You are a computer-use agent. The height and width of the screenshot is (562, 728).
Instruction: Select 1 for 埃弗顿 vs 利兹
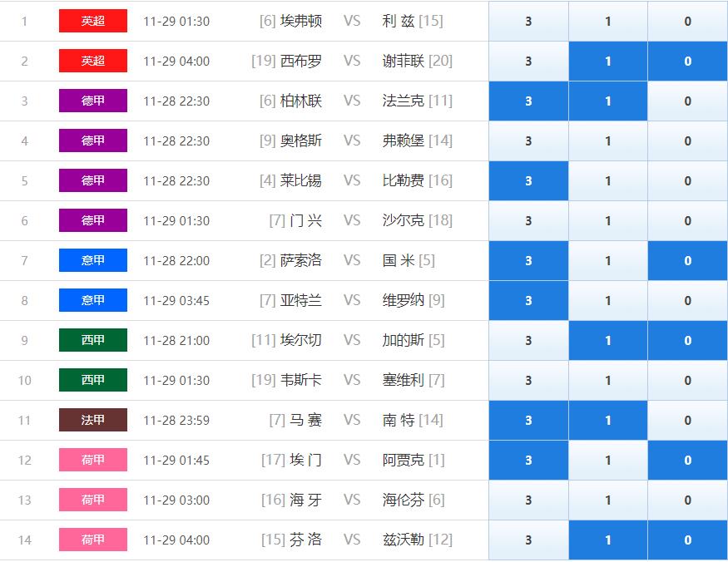pos(608,21)
